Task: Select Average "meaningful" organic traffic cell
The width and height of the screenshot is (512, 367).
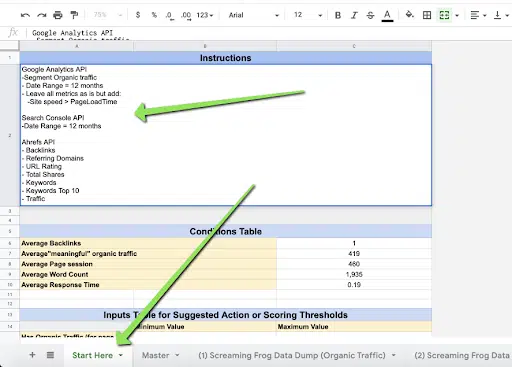Action: tap(148, 254)
